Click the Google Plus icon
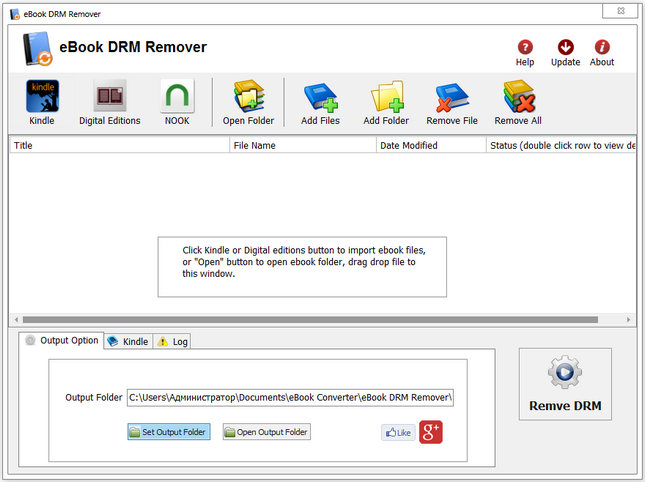Viewport: 645px width, 482px height. (431, 432)
